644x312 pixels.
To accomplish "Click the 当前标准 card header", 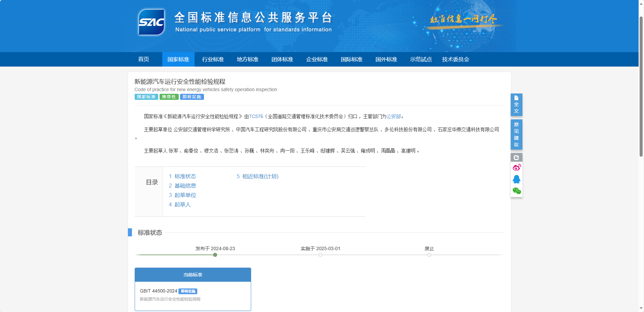I will (193, 275).
